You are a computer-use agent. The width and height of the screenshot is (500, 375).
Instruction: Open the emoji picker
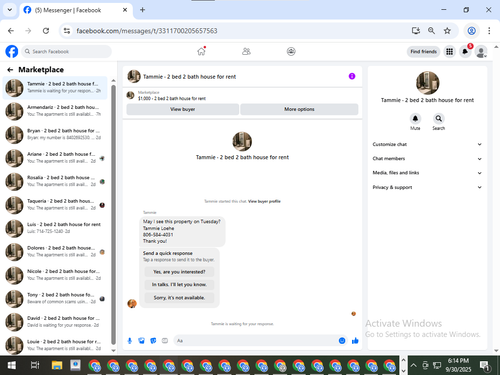[x=342, y=341]
